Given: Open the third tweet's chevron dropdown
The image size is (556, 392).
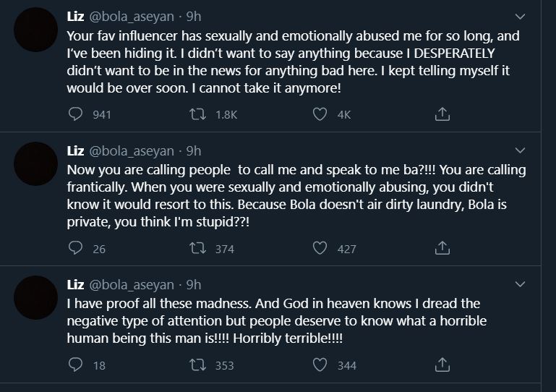Looking at the screenshot, I should point(520,284).
